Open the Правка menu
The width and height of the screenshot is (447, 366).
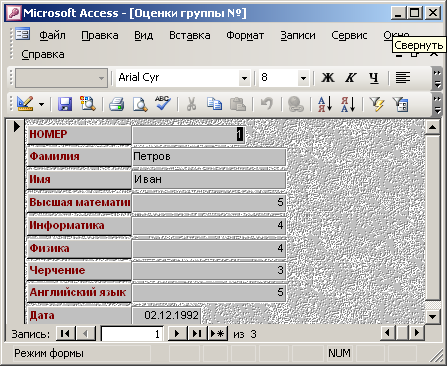pyautogui.click(x=100, y=35)
